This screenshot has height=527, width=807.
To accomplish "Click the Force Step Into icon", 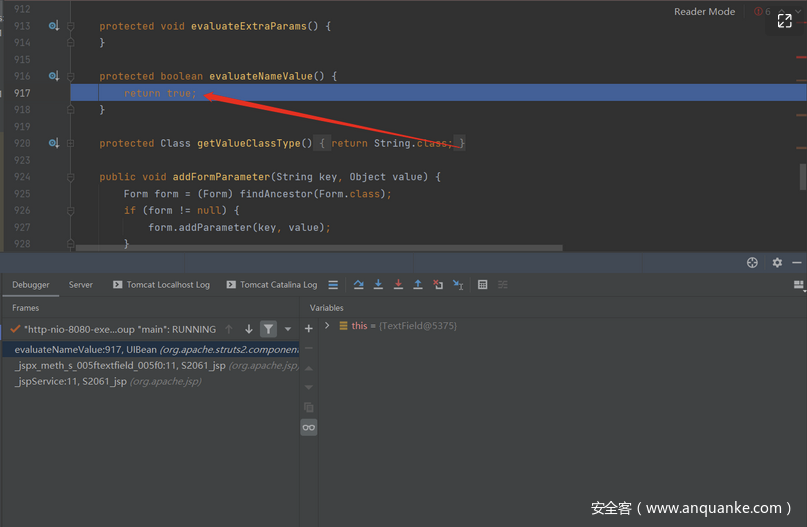I will pos(398,285).
